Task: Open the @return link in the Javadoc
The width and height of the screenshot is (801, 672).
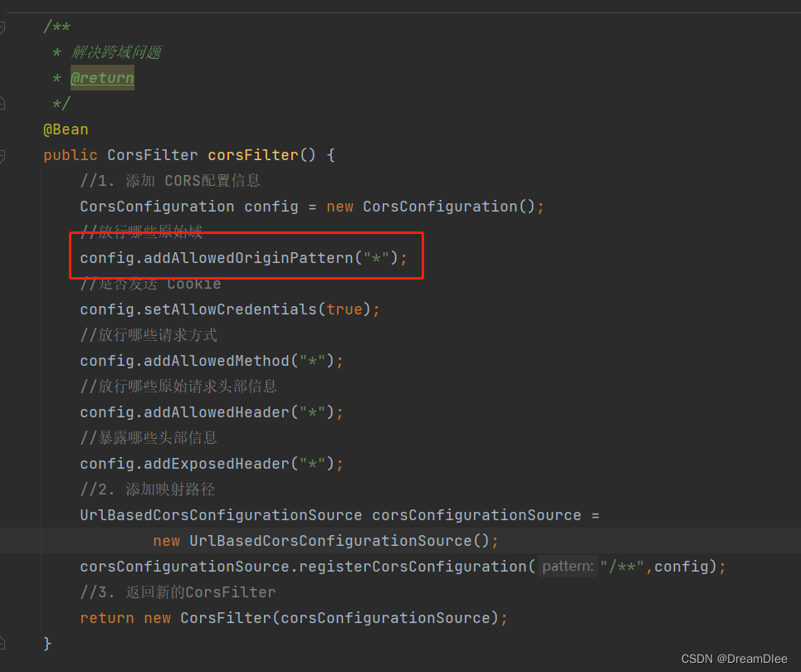Action: (x=102, y=77)
